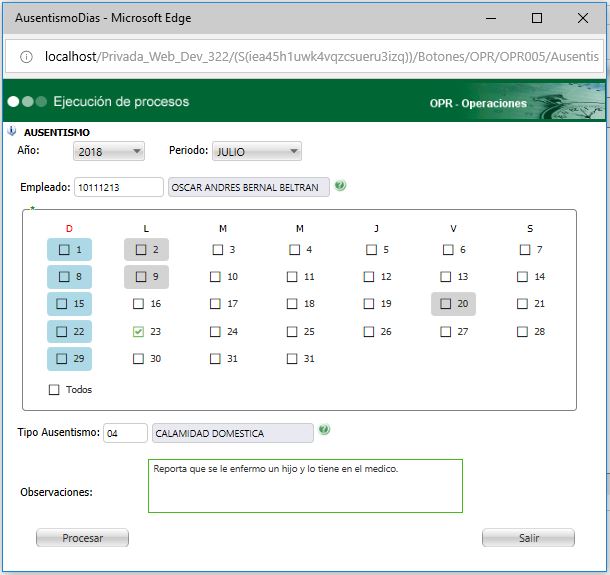Click the help icon next to employee name

[340, 186]
